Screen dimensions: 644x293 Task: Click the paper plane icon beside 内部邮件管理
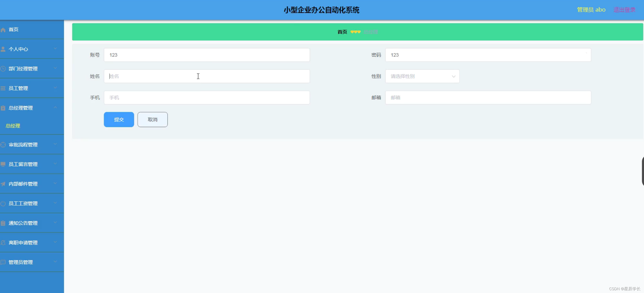pyautogui.click(x=3, y=184)
